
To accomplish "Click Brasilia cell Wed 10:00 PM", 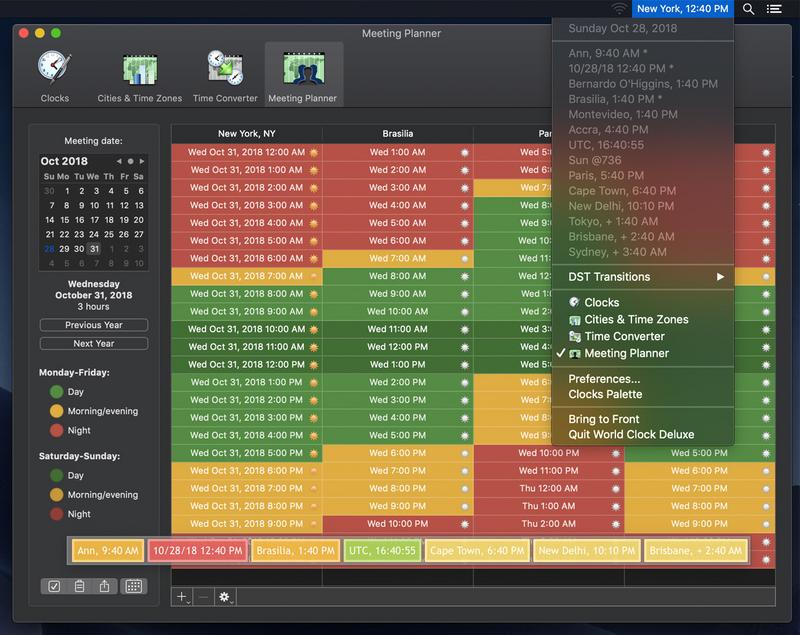I will coord(398,524).
